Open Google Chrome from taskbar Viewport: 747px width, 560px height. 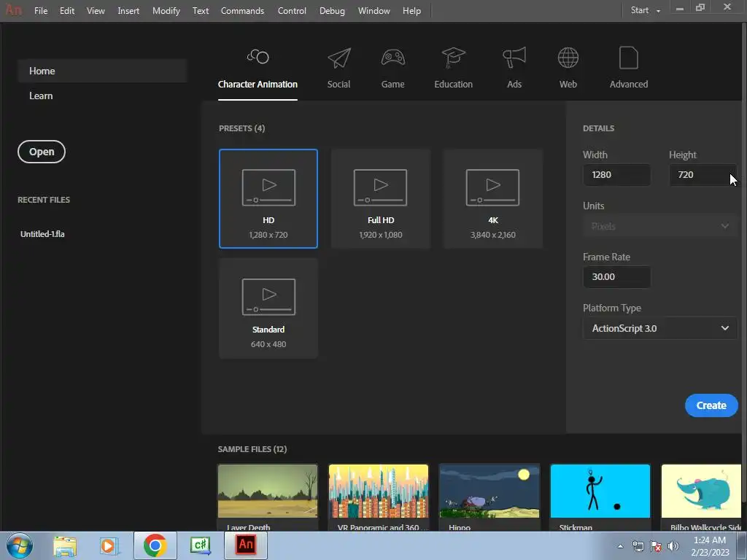155,545
